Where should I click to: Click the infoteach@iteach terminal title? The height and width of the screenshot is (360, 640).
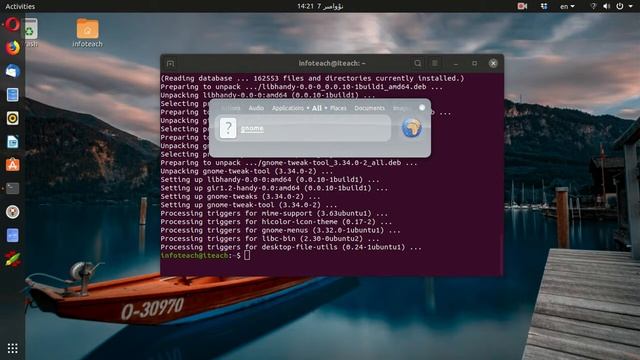[332, 63]
